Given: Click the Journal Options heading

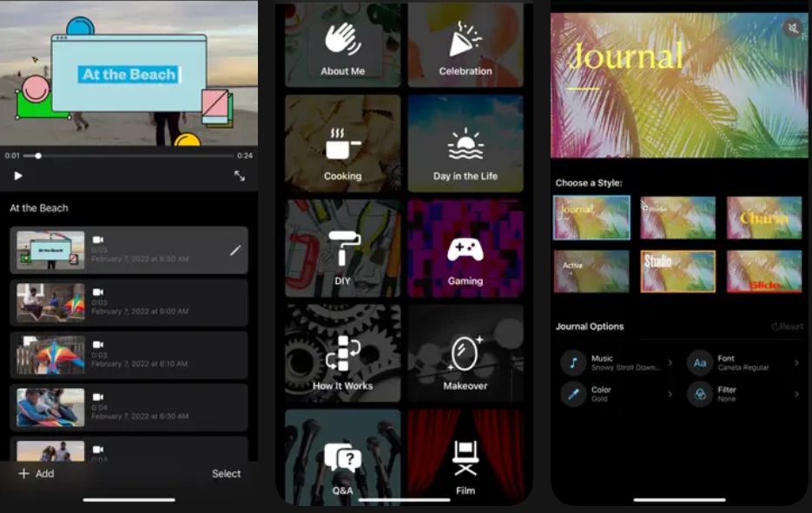Looking at the screenshot, I should tap(590, 326).
